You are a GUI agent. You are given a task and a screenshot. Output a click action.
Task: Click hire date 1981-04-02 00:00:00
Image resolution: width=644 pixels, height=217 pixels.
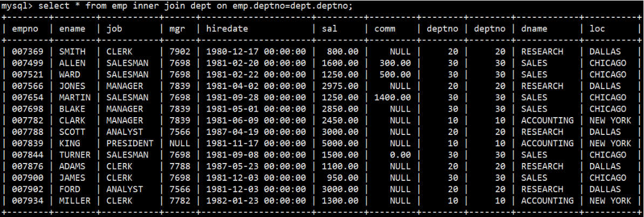click(256, 86)
